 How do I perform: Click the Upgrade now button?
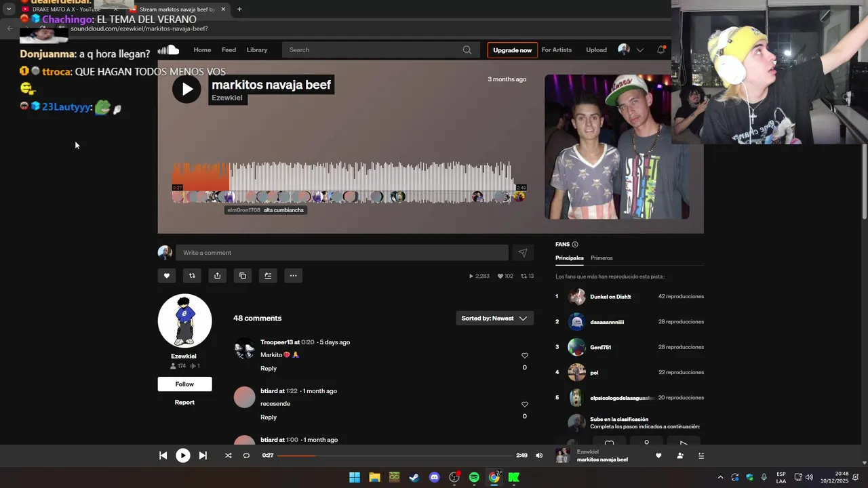pyautogui.click(x=512, y=50)
